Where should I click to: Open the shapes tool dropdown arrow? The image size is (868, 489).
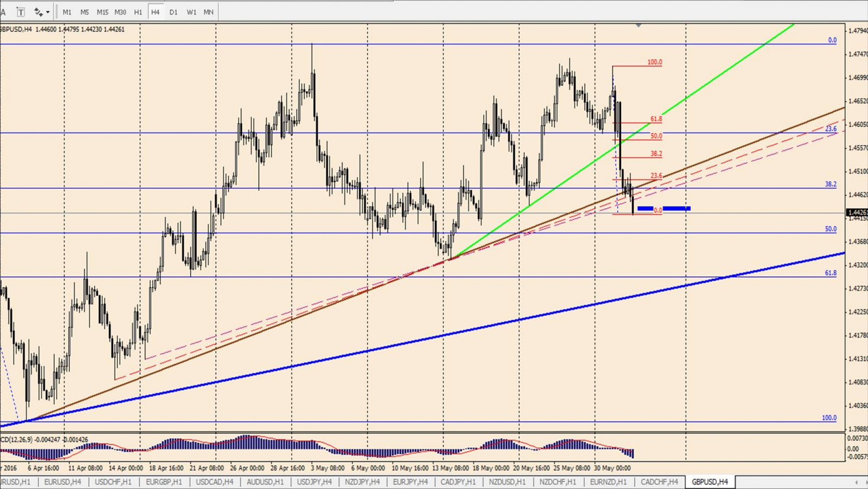pos(48,12)
